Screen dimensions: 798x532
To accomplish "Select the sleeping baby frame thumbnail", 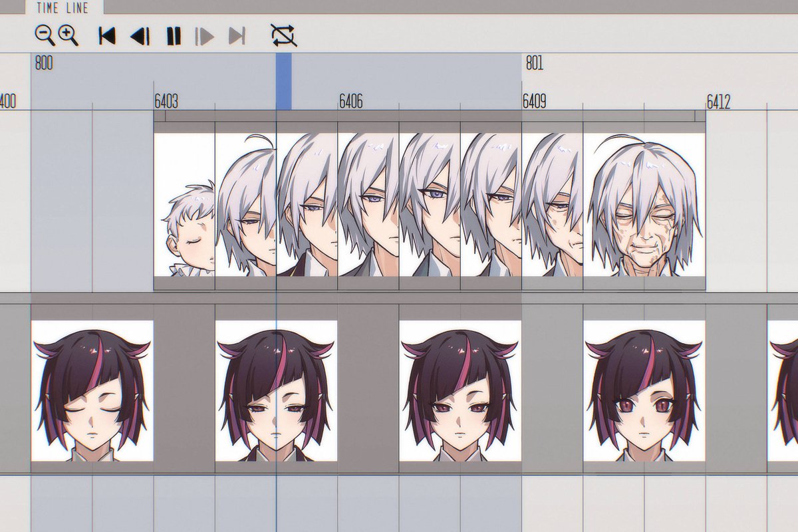I will [184, 205].
